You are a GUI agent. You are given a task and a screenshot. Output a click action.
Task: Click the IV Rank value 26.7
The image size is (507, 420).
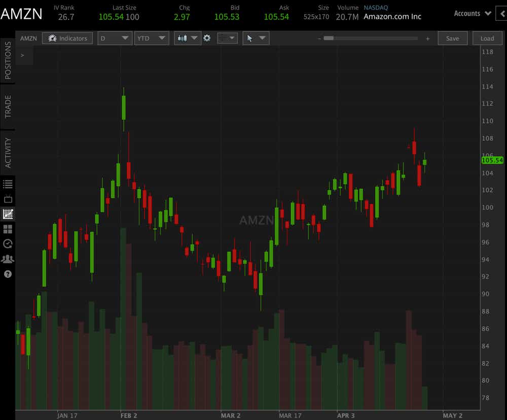click(x=66, y=17)
